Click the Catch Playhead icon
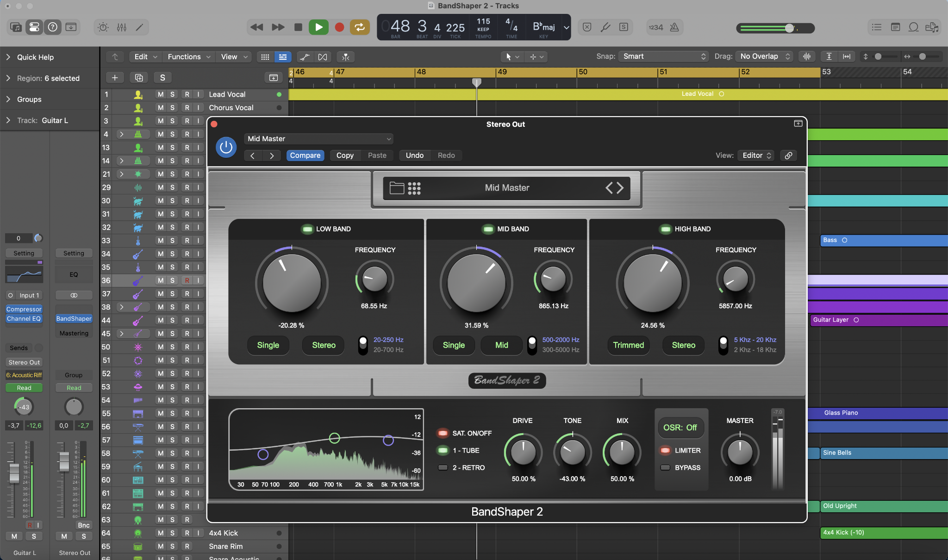The width and height of the screenshot is (948, 560). pyautogui.click(x=345, y=57)
